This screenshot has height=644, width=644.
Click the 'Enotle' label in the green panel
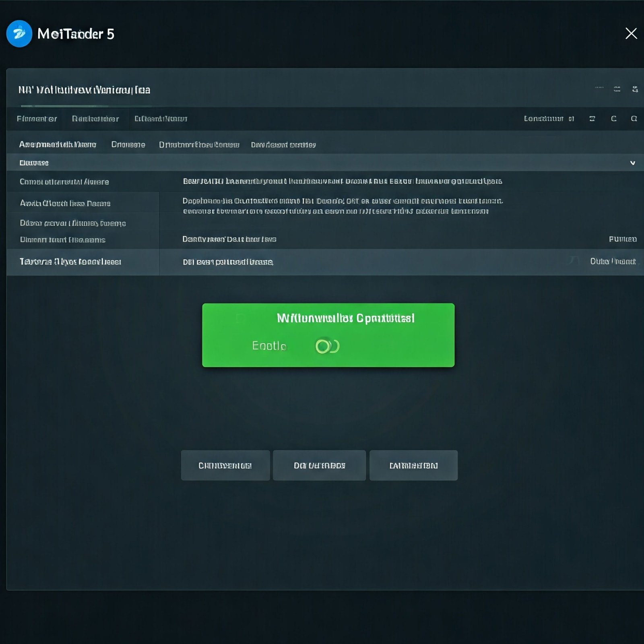[269, 346]
